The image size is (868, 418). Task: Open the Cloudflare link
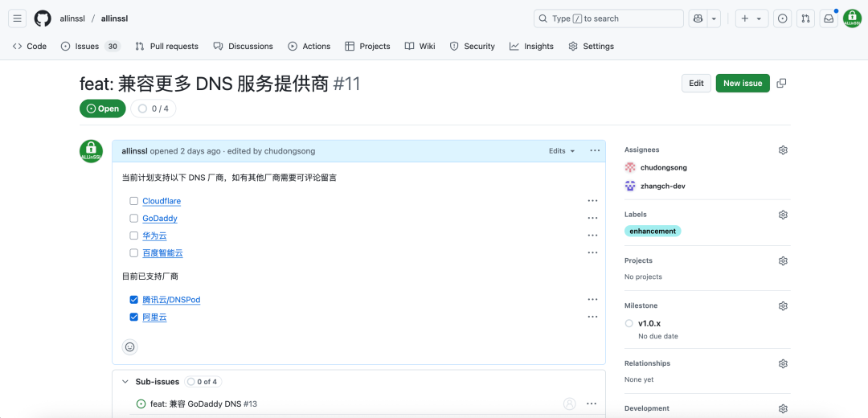(162, 201)
